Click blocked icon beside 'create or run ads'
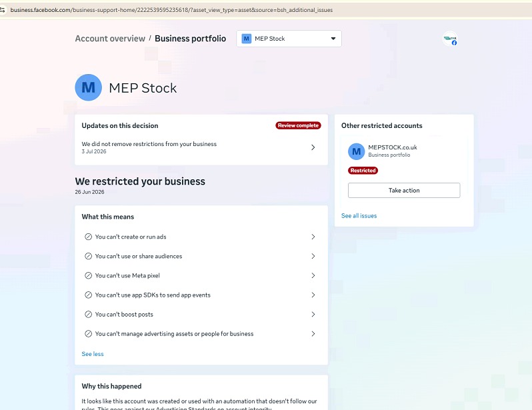Screen dimensions: 532x410 tap(88, 237)
